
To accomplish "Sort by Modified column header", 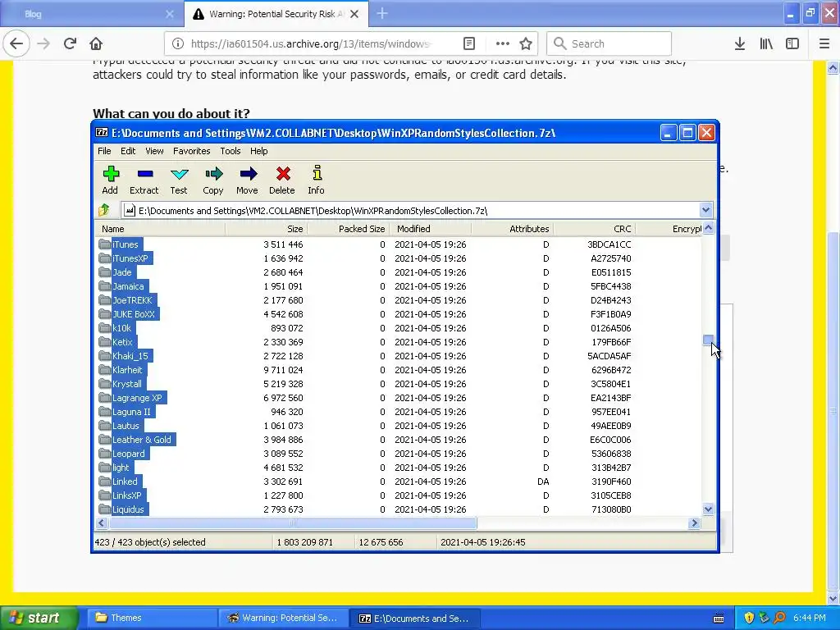I will point(430,229).
